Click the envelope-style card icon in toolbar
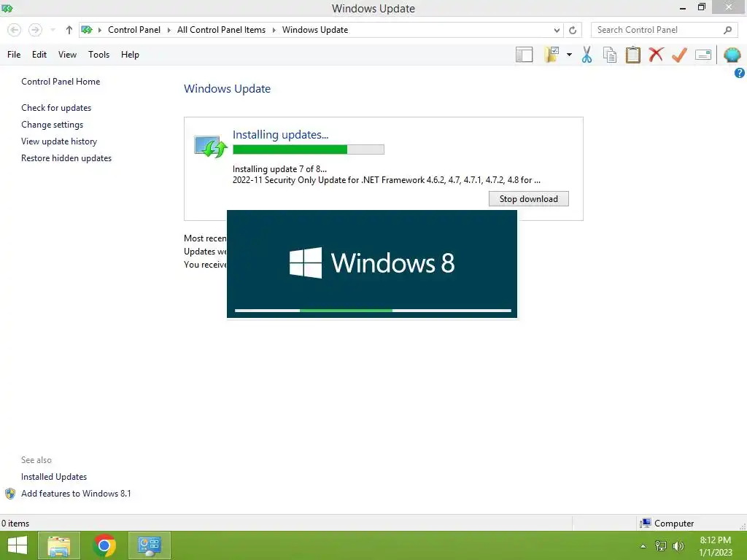Viewport: 747px width, 560px height. (703, 55)
